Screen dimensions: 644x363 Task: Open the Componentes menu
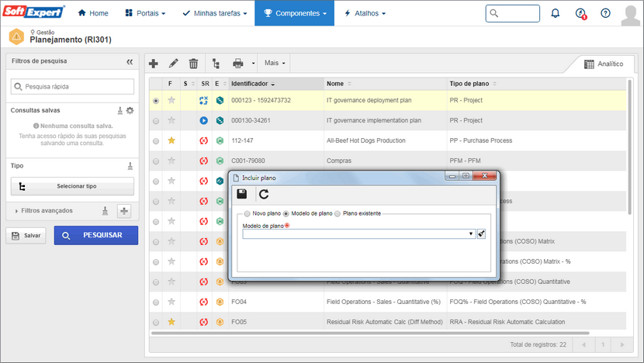coord(295,13)
